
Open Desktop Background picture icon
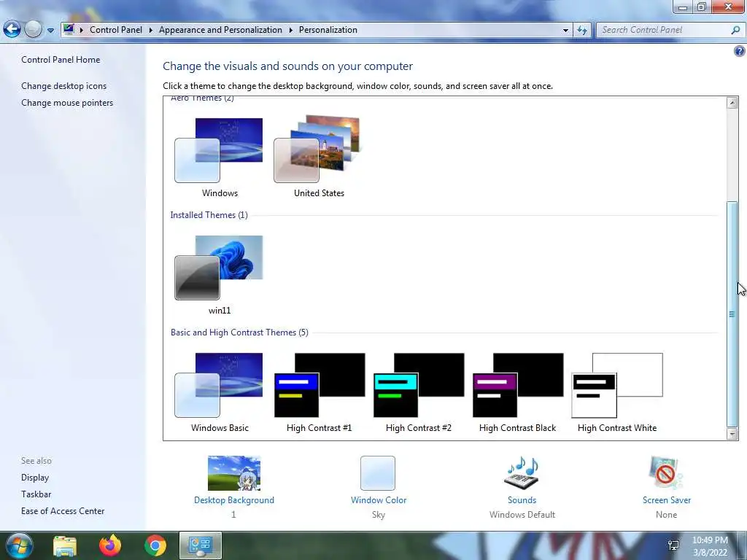pos(234,473)
